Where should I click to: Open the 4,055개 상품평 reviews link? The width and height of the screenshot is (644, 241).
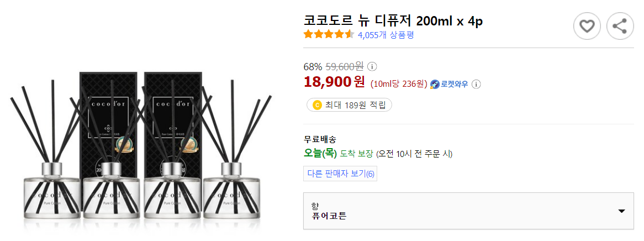pyautogui.click(x=386, y=35)
